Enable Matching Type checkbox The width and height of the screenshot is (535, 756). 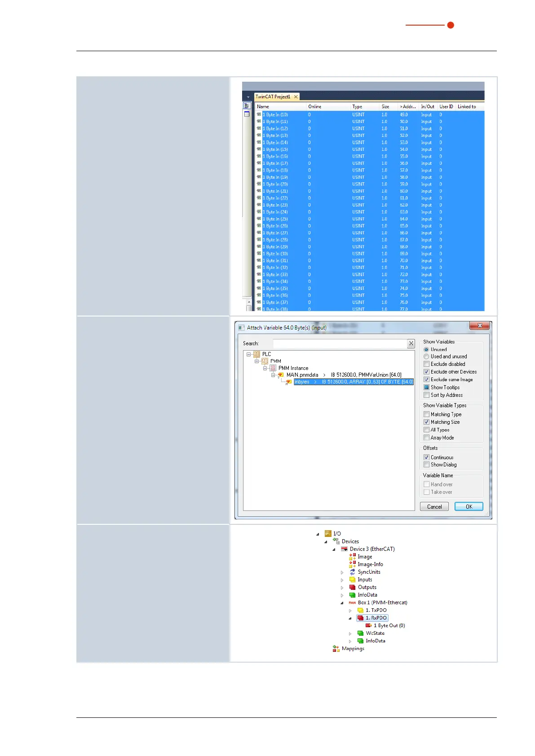click(x=426, y=414)
